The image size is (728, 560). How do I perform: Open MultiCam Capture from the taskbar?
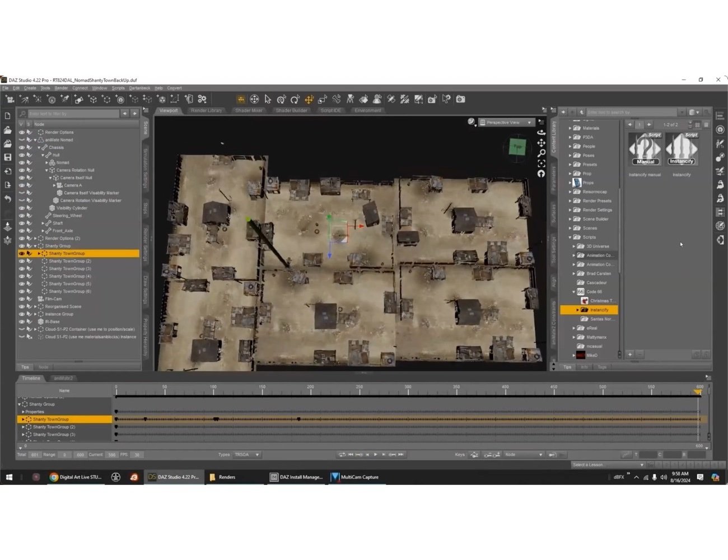356,477
